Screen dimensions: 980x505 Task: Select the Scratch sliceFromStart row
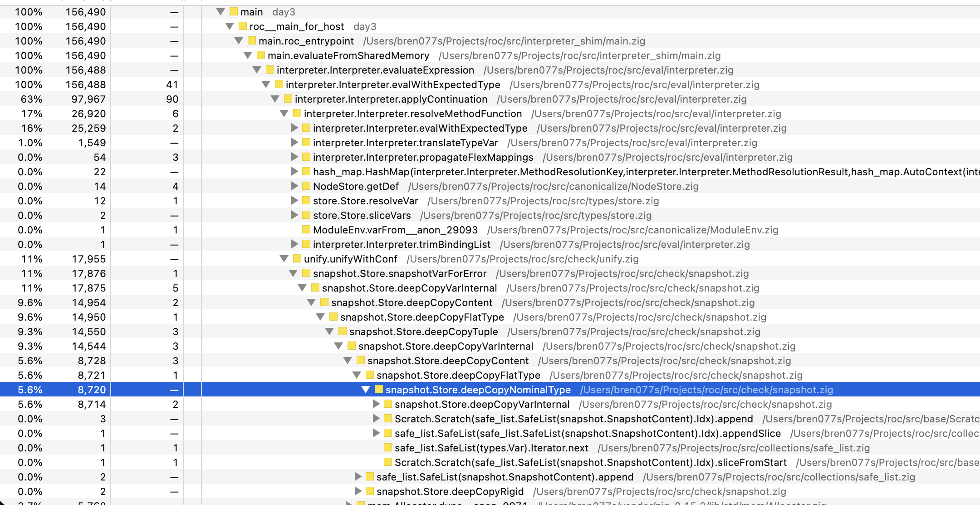coord(590,462)
